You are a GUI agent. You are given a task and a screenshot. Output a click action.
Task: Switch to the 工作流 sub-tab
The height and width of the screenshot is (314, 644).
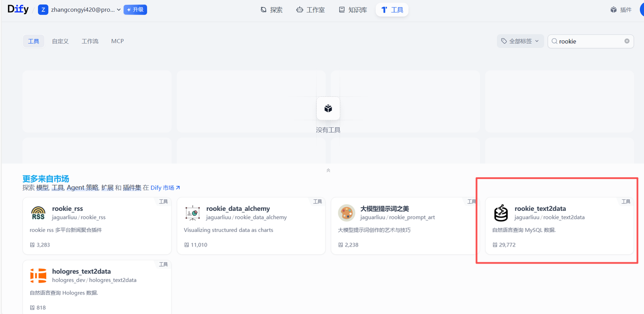pos(90,41)
